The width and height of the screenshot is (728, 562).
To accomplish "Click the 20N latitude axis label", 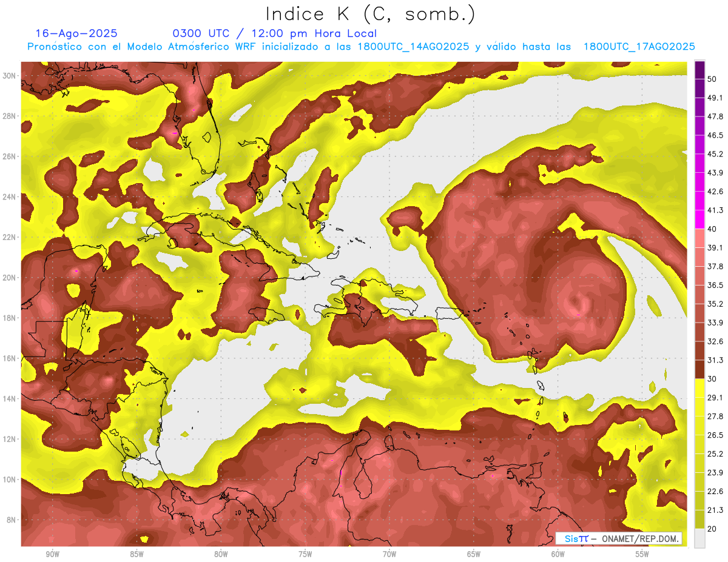I will (x=9, y=278).
